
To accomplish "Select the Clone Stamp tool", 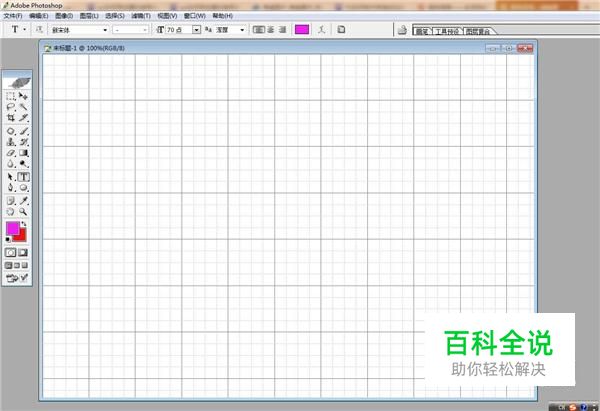I will [x=11, y=142].
